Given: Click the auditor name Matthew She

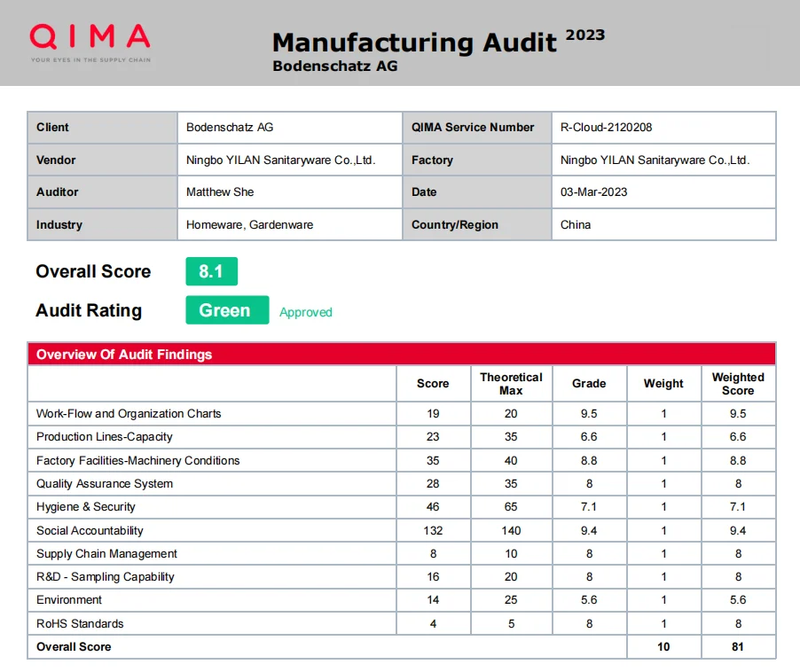Looking at the screenshot, I should [x=219, y=191].
